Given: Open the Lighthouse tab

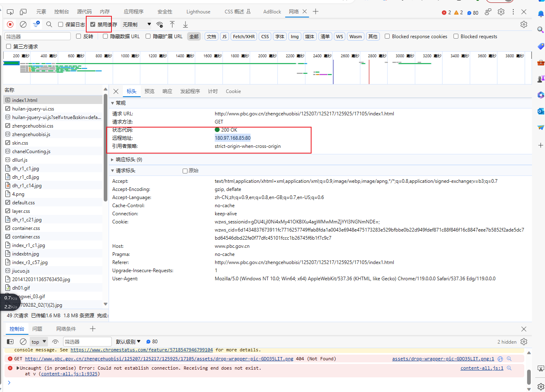Looking at the screenshot, I should point(198,12).
